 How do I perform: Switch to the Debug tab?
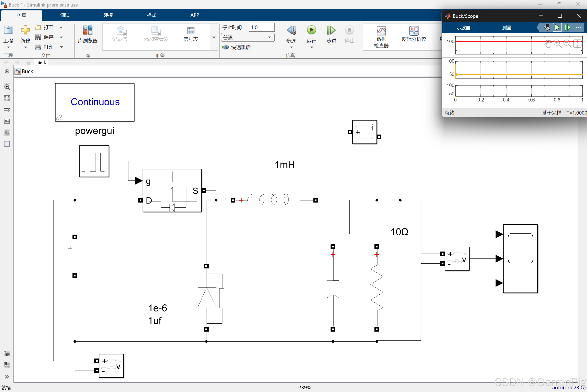pyautogui.click(x=65, y=15)
